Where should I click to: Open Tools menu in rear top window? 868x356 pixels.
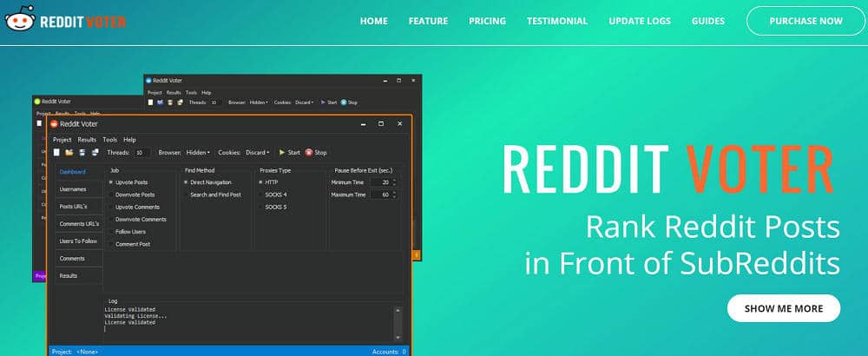click(191, 92)
